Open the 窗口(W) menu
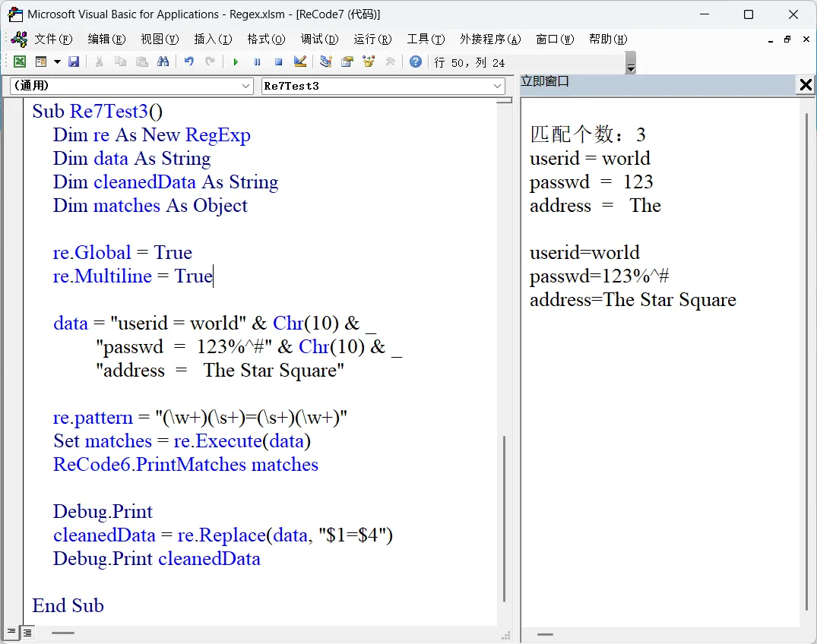 [x=555, y=39]
